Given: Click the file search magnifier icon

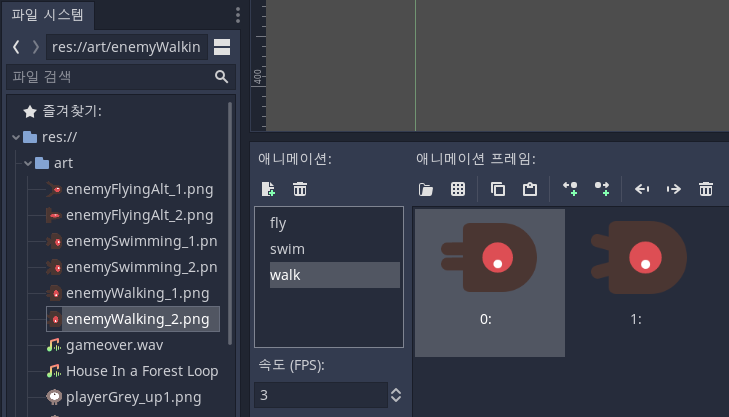Looking at the screenshot, I should point(222,77).
